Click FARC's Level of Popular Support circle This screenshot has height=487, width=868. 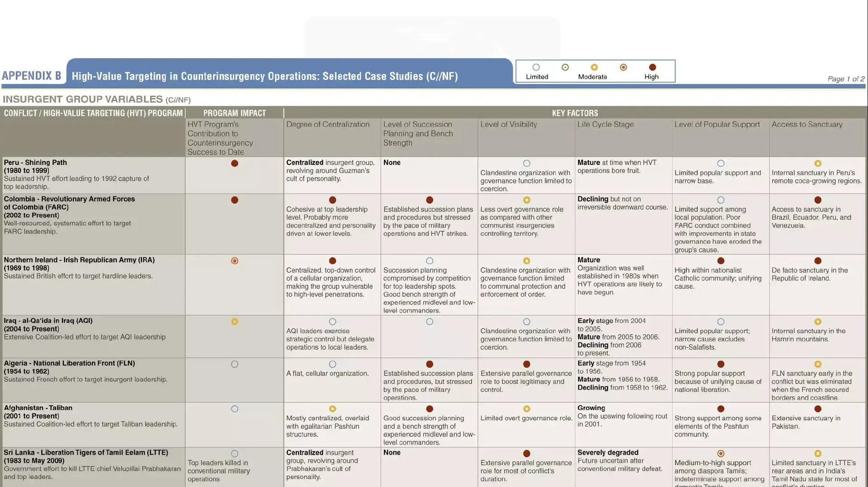[x=721, y=200]
